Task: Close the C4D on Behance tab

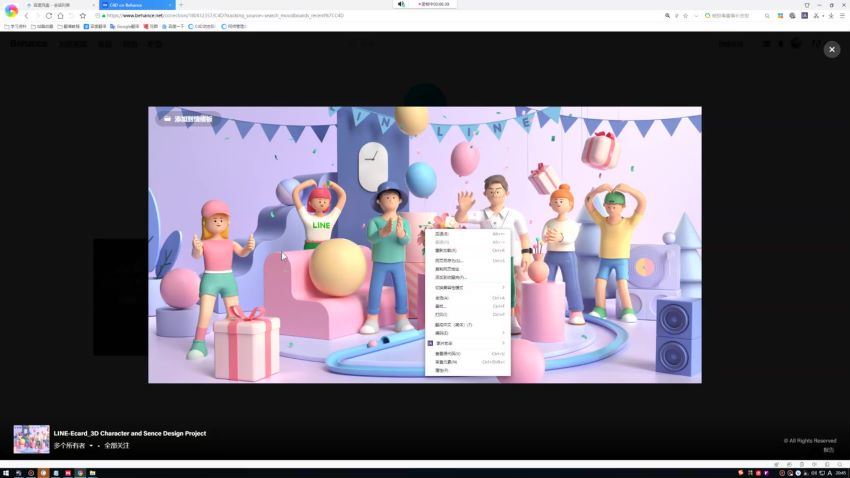Action: click(170, 5)
